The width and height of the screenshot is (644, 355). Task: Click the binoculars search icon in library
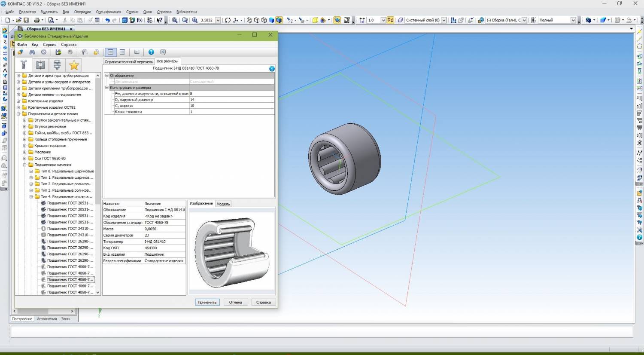point(32,52)
